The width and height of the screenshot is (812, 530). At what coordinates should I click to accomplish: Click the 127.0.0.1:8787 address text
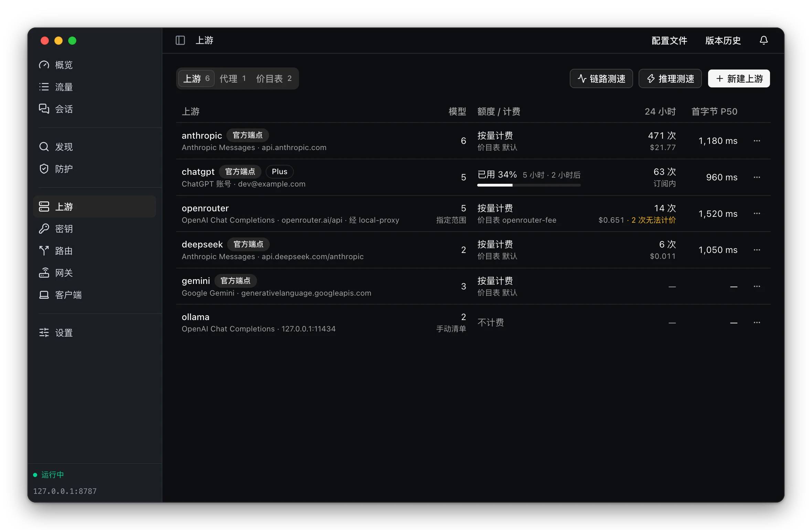pos(65,491)
